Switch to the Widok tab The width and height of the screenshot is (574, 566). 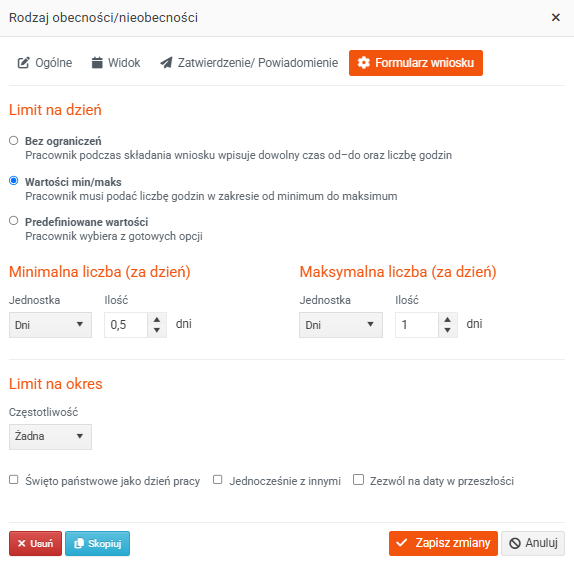coord(116,63)
